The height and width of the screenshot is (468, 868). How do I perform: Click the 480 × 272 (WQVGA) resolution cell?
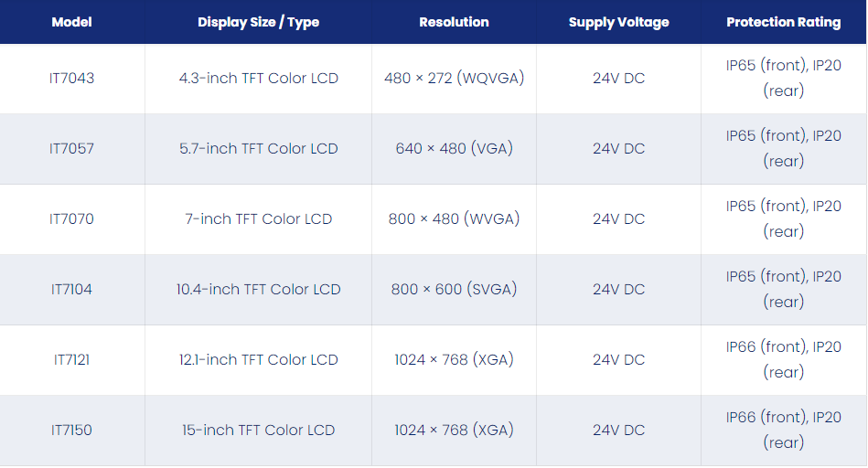point(454,78)
